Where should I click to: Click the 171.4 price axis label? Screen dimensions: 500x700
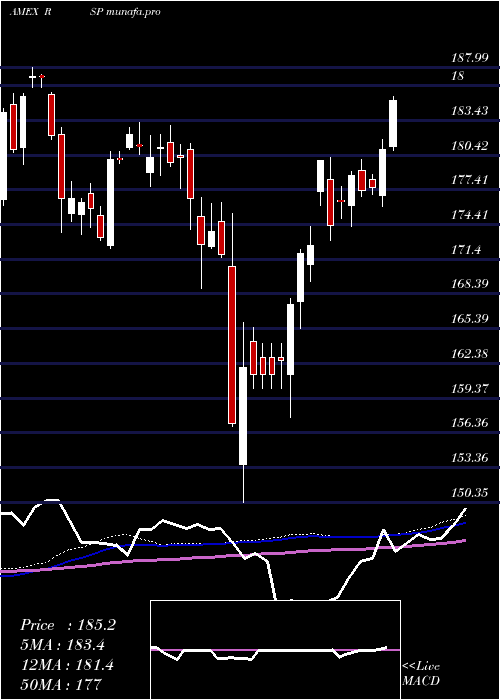[467, 250]
